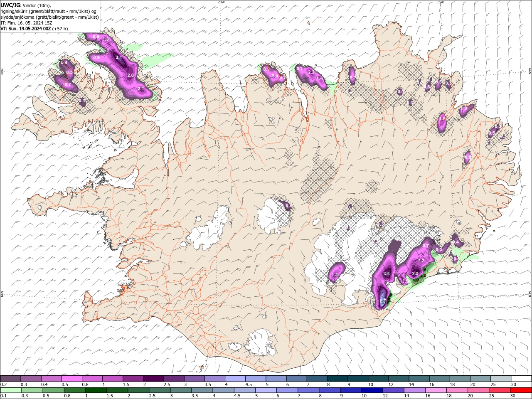Pick light lavender snow swatch labeled 4
The width and height of the screenshot is (532, 399).
tap(235, 379)
